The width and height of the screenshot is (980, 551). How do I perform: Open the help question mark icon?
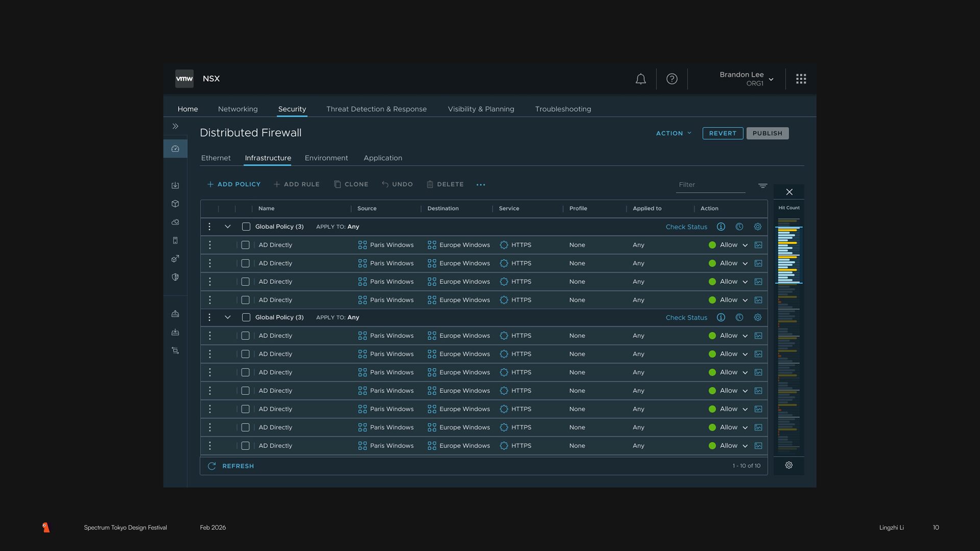coord(672,79)
